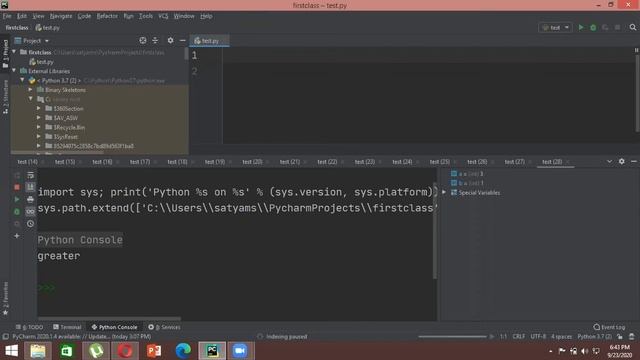Open the Structure side tab
640x360 pixels.
pos(5,97)
